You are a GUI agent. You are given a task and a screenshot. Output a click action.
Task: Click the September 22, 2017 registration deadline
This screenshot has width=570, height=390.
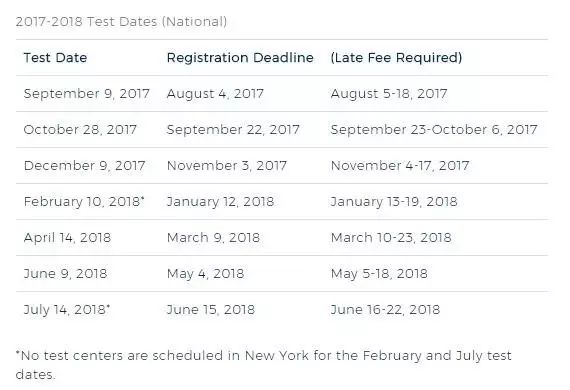(233, 129)
